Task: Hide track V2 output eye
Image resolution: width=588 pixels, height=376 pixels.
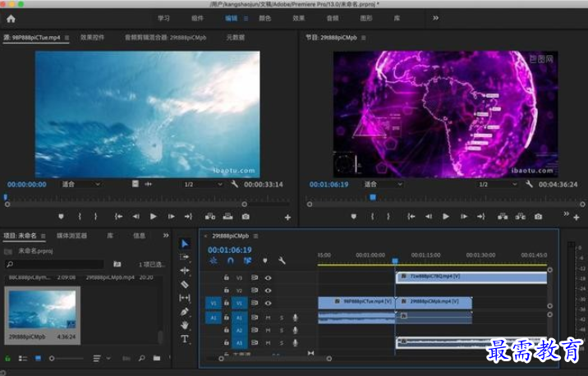Action: [268, 290]
